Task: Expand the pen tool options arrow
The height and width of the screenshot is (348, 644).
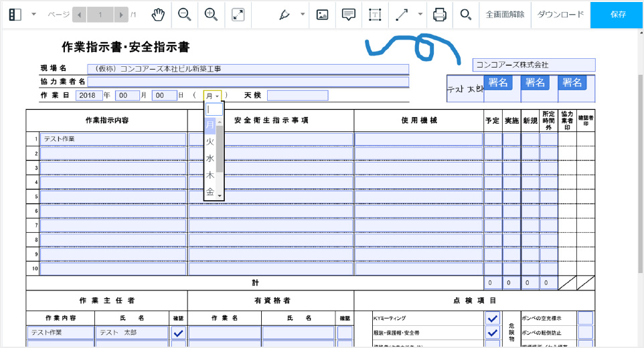Action: (303, 14)
